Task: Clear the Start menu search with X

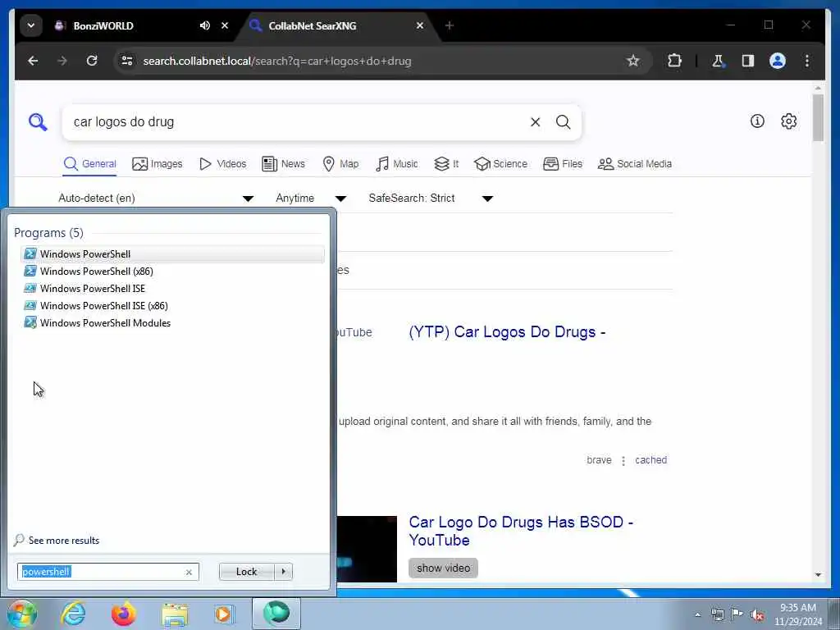Action: [189, 572]
